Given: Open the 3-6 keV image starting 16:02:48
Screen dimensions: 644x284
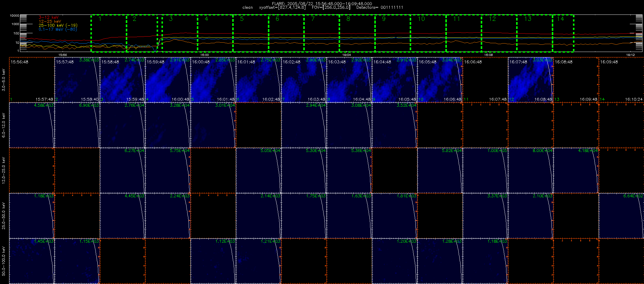Looking at the screenshot, I should tap(304, 80).
